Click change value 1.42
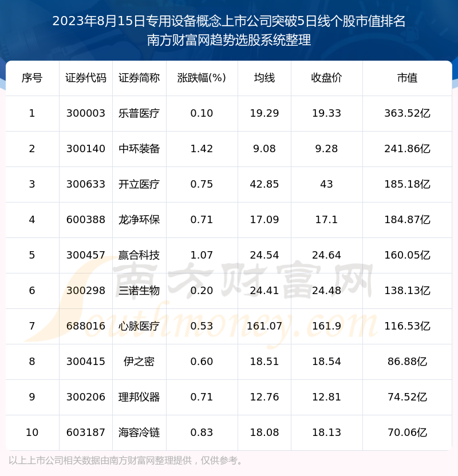Viewport: 458px width, 476px height. 202,149
